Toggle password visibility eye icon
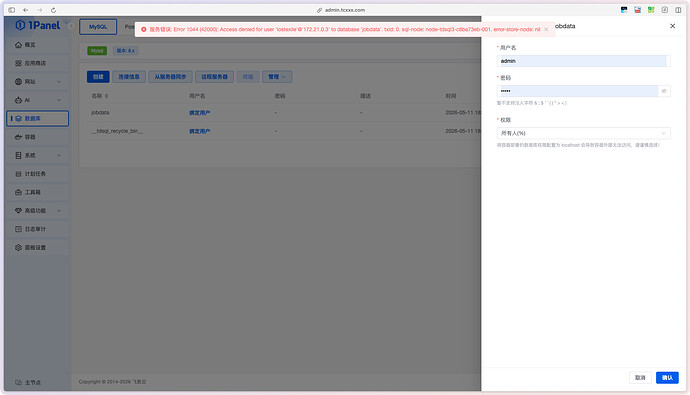The height and width of the screenshot is (395, 690). pos(664,91)
